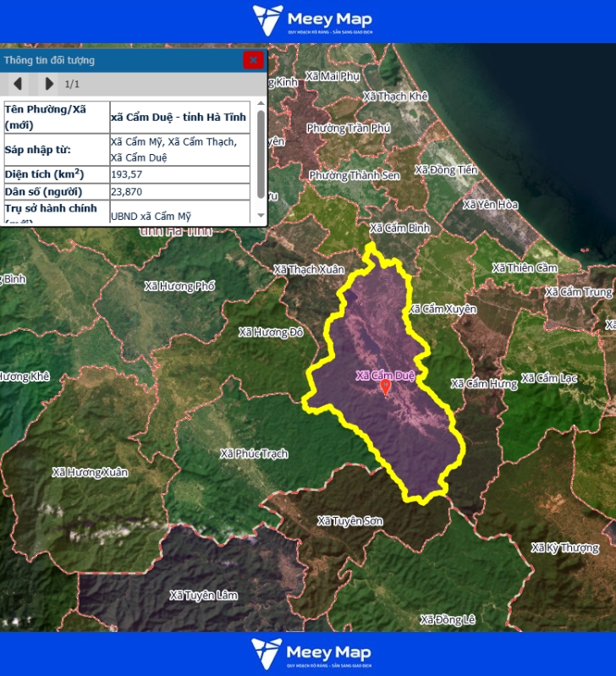This screenshot has height=676, width=616.
Task: Go to next object with right arrow
Action: pyautogui.click(x=48, y=84)
